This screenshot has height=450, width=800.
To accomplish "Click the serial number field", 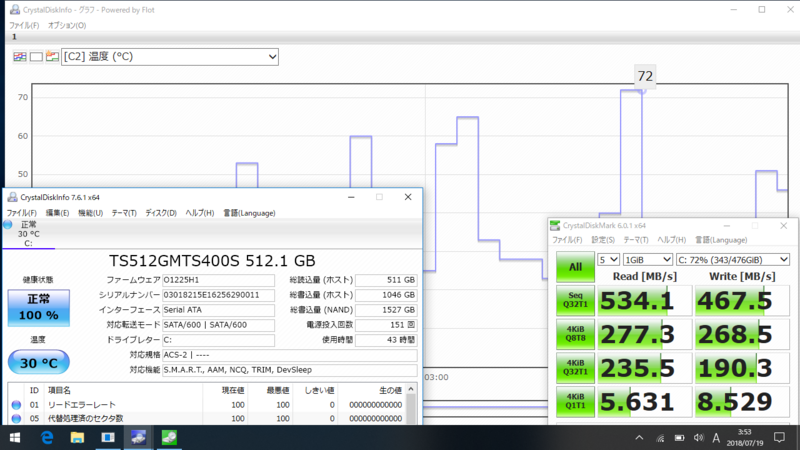I will tap(218, 295).
